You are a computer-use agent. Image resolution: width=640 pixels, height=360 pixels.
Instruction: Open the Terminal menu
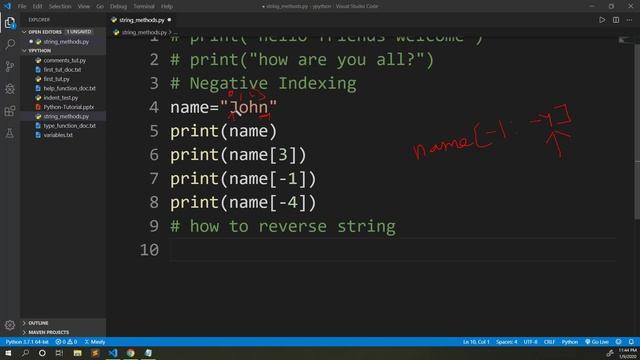(x=144, y=6)
